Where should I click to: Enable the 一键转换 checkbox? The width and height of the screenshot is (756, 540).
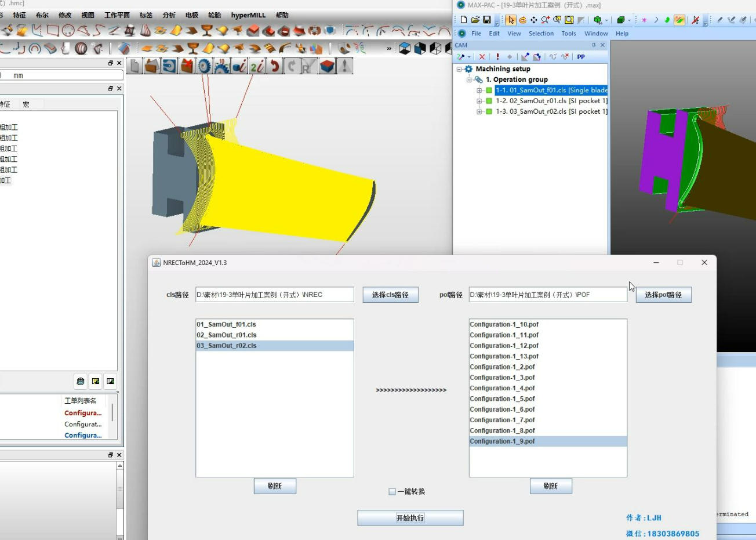[x=392, y=492]
